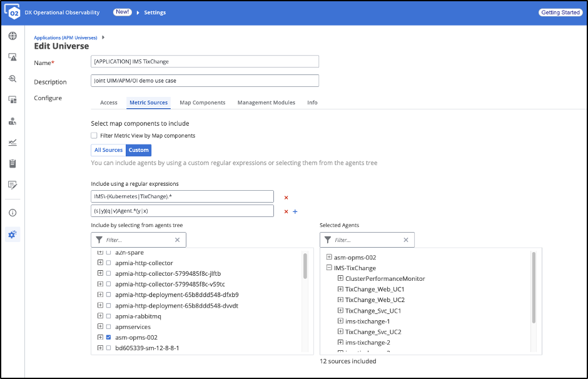The height and width of the screenshot is (379, 588).
Task: Remove the IMS Kubernetes regex with red X
Action: [286, 198]
